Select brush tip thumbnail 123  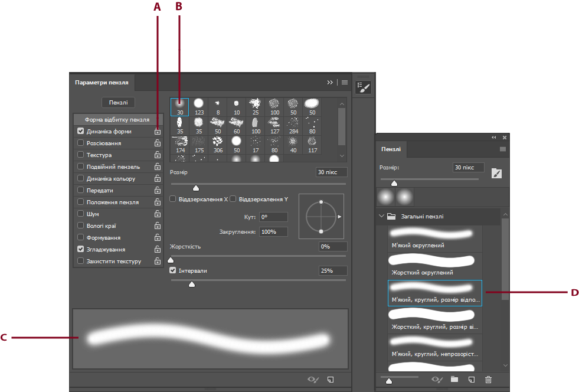click(199, 107)
